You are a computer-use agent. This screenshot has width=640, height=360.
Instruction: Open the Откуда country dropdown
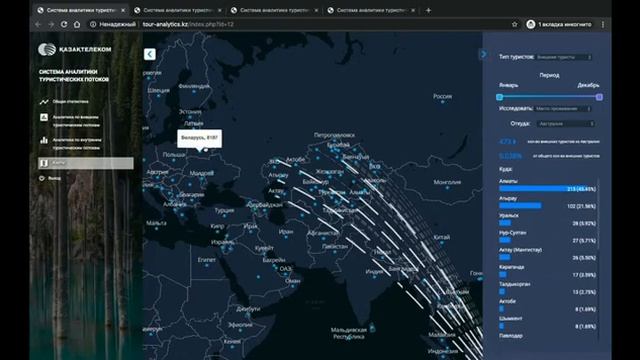pyautogui.click(x=566, y=124)
